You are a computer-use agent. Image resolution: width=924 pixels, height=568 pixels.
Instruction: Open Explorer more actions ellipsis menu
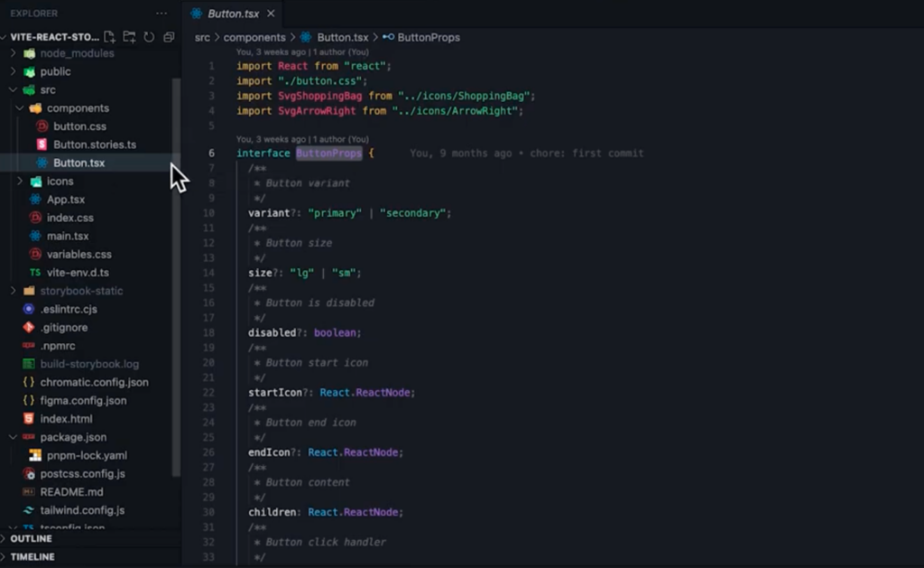(x=162, y=13)
